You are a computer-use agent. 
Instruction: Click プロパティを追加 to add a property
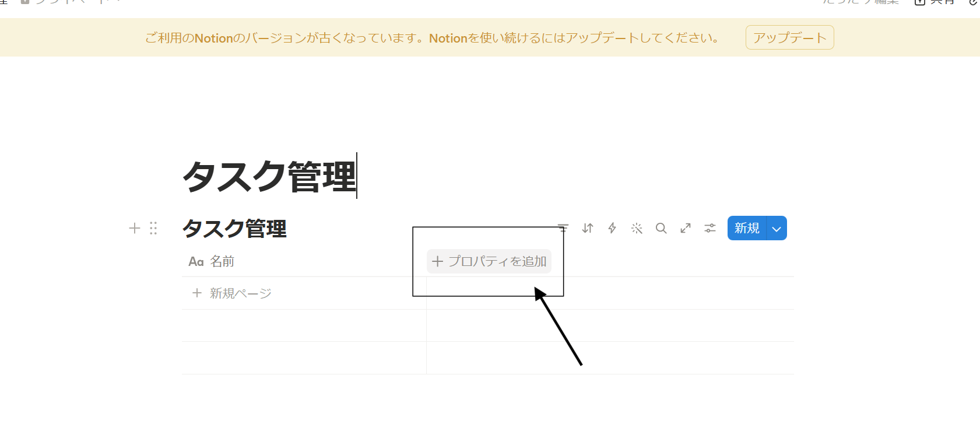click(x=489, y=261)
